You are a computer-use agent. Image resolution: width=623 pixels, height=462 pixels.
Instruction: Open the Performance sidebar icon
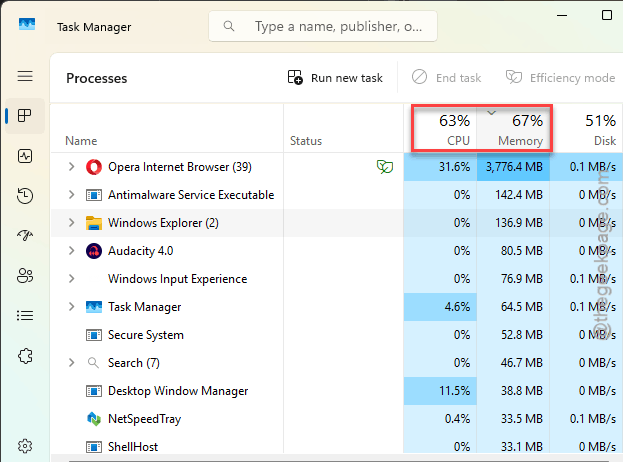coord(25,156)
